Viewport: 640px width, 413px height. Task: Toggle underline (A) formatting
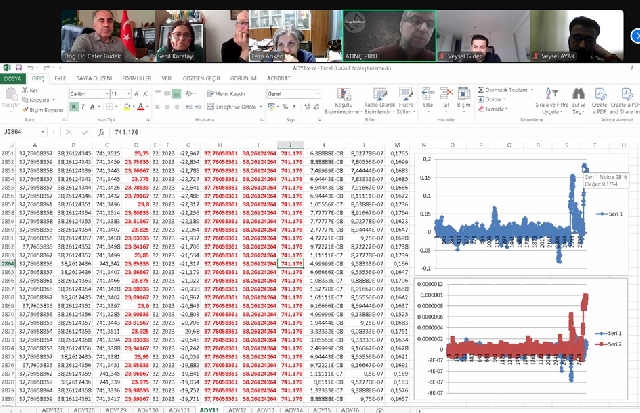[92, 107]
